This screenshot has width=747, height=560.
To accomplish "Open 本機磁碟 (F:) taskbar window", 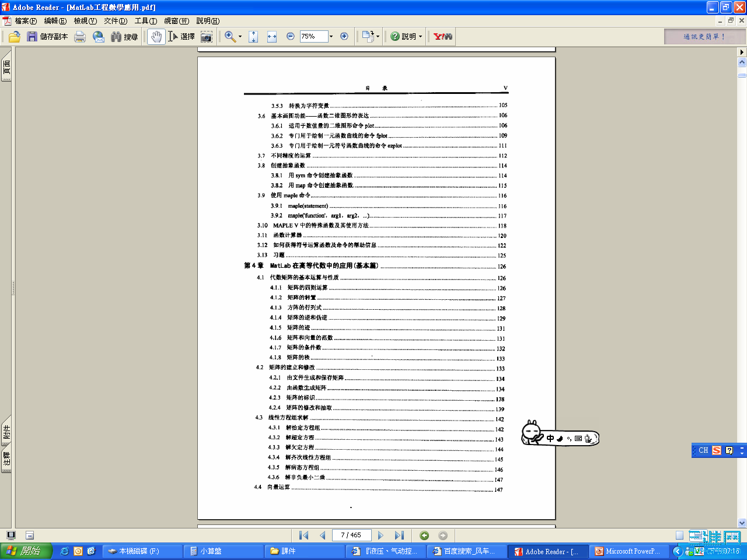I will 141,551.
